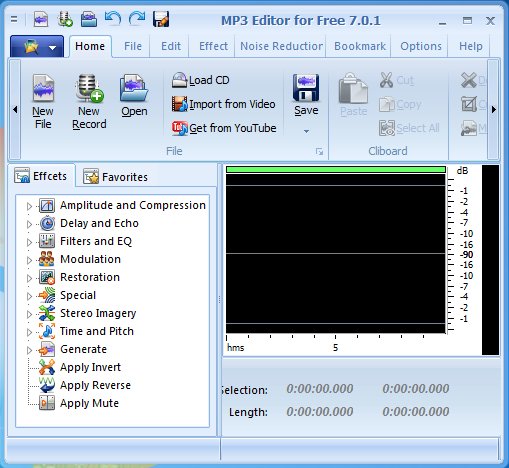Click the Filters and EQ icon
The width and height of the screenshot is (509, 468).
pos(47,241)
